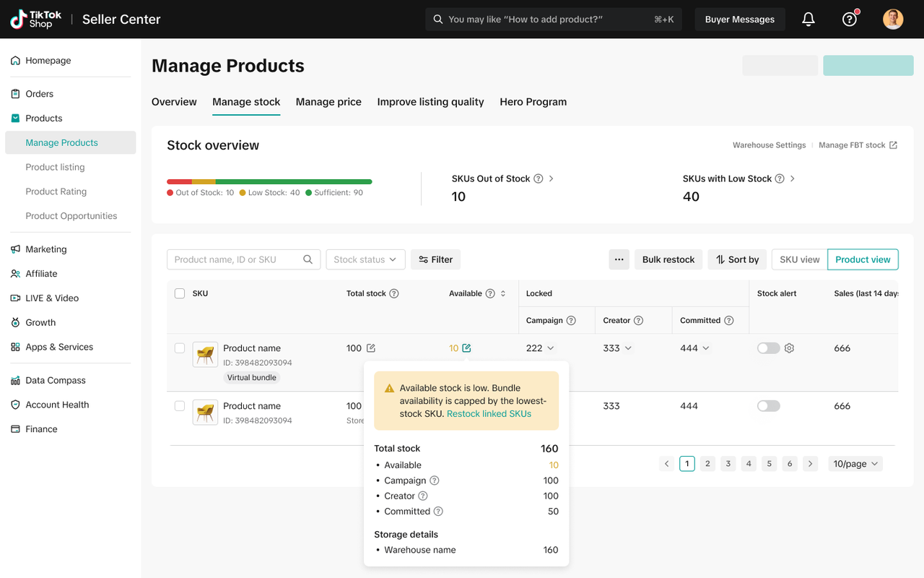Click the Restock linked SKUs link
The height and width of the screenshot is (578, 924).
489,414
